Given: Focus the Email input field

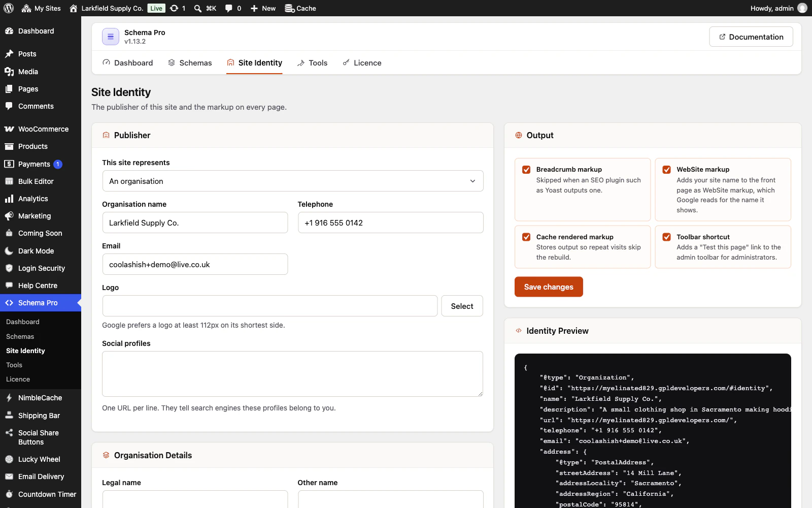Looking at the screenshot, I should pos(195,264).
